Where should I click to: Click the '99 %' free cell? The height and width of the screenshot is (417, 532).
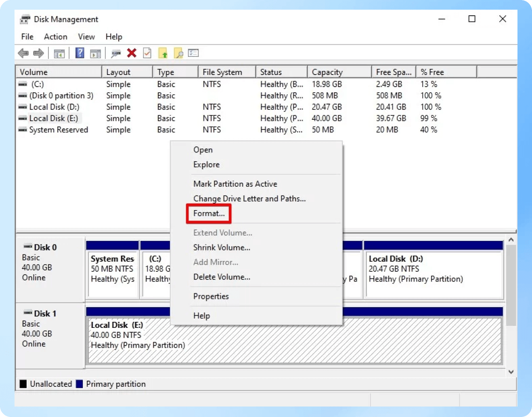(429, 118)
